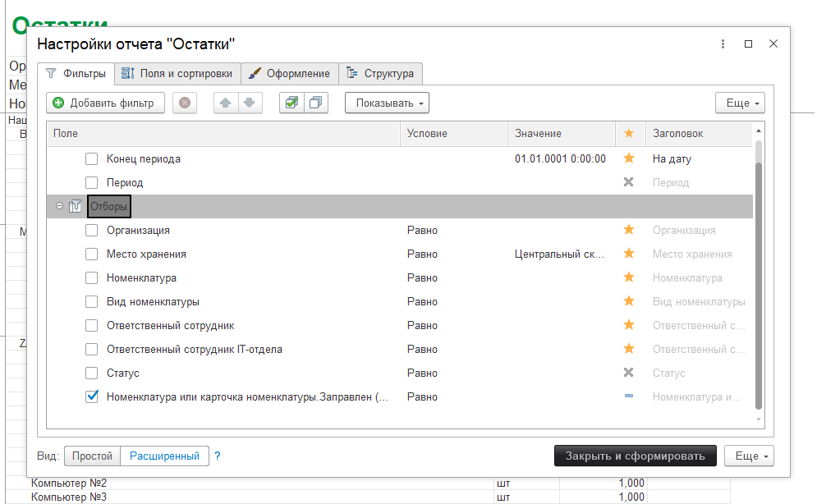This screenshot has height=504, width=817.
Task: Click the gray X icon in Статус row
Action: click(629, 373)
